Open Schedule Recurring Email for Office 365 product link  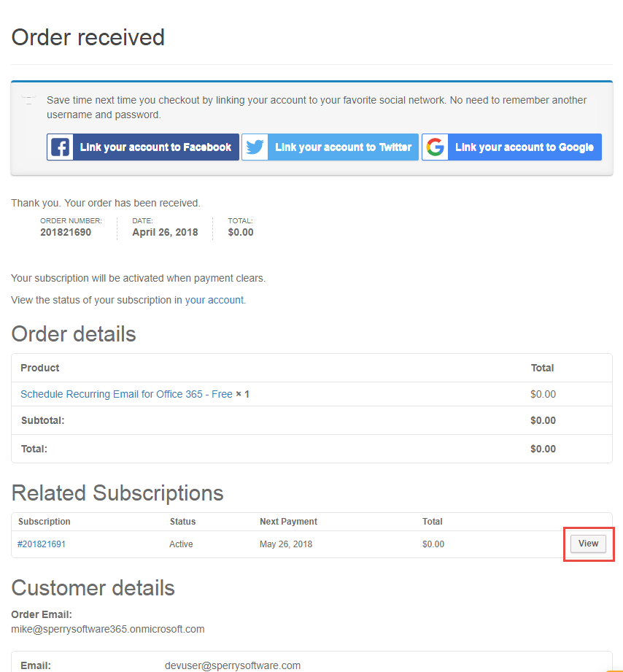coord(126,394)
